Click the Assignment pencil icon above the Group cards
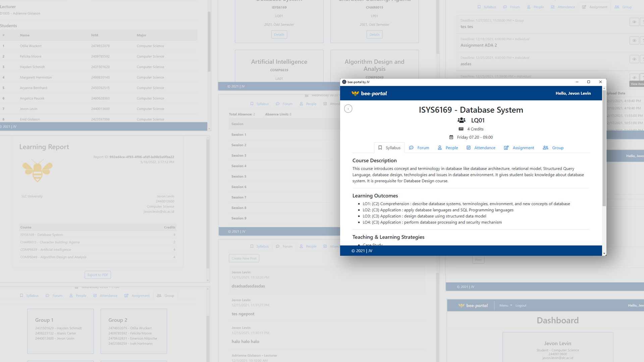This screenshot has height=362, width=644. click(x=126, y=296)
